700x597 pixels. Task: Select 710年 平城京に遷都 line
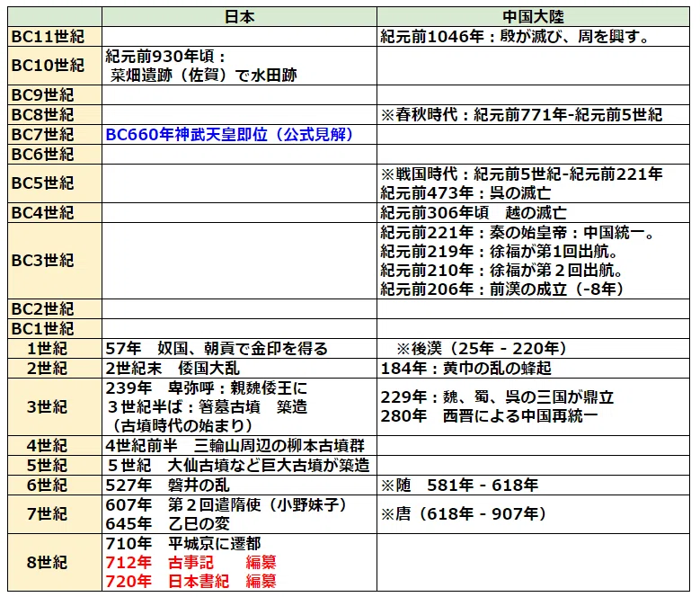click(183, 543)
